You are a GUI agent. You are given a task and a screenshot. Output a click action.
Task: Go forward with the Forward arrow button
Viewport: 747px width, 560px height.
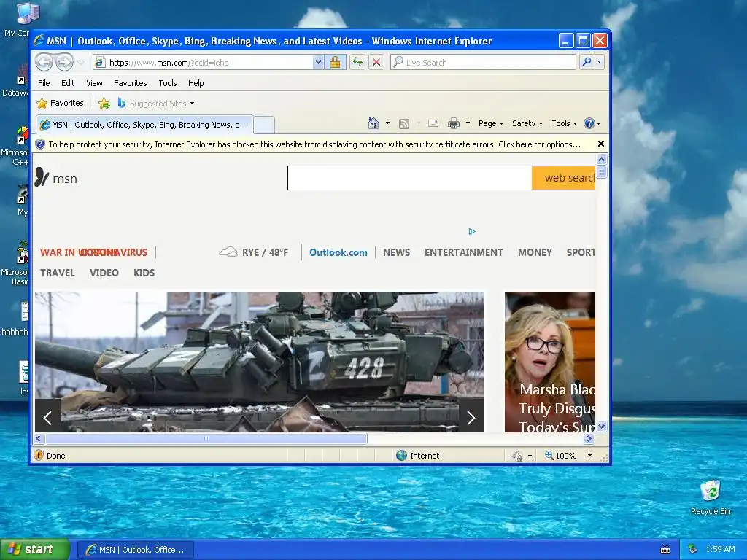point(65,62)
